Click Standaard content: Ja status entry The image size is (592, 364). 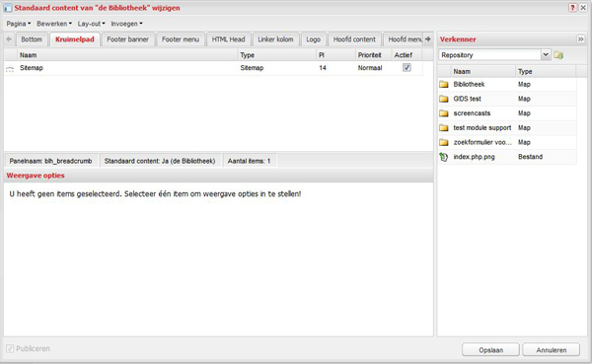[160, 161]
